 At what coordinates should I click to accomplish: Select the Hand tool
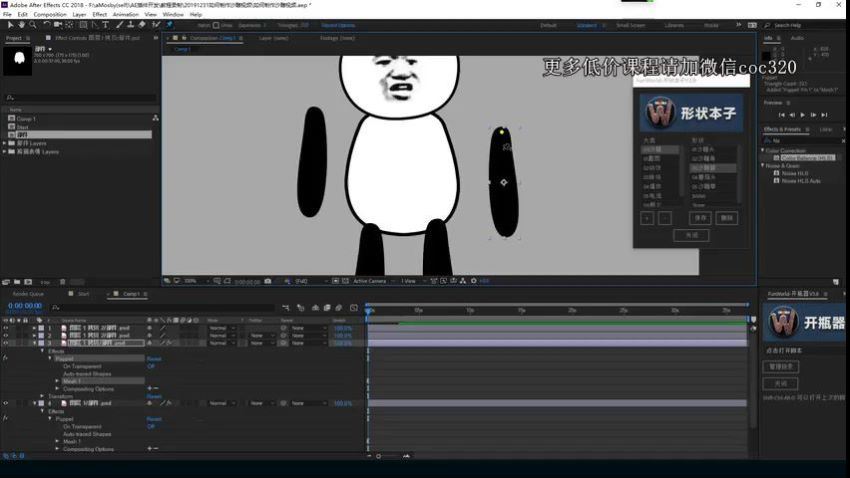[x=21, y=25]
